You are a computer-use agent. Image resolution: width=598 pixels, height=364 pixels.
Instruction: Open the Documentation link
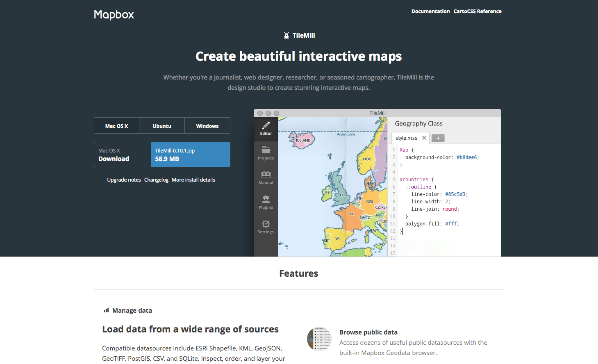point(430,11)
